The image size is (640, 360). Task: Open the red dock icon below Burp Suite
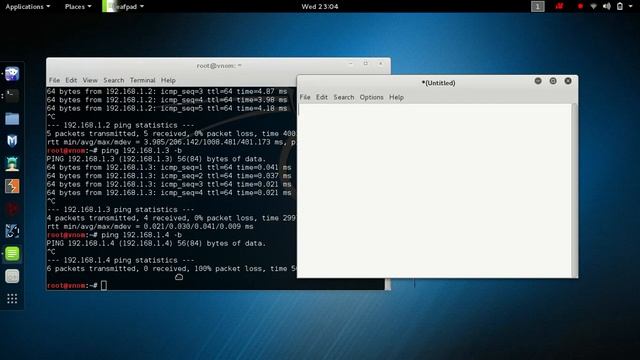(x=12, y=209)
